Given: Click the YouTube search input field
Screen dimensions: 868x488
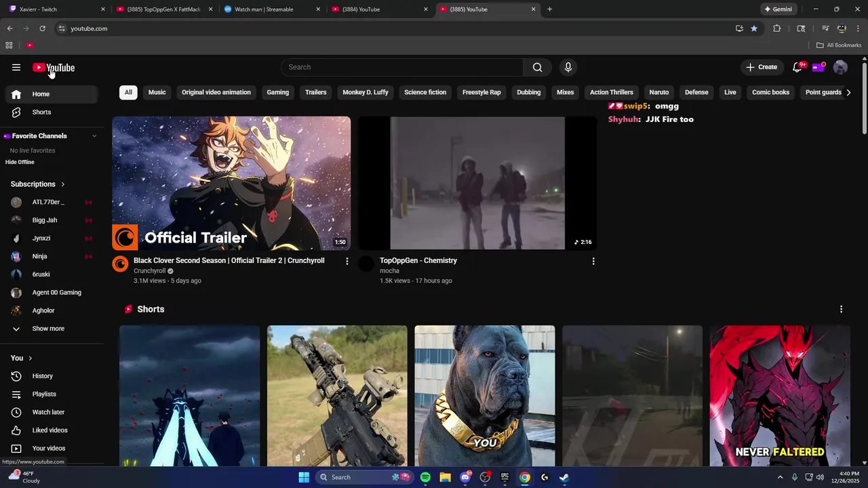Looking at the screenshot, I should (x=402, y=67).
